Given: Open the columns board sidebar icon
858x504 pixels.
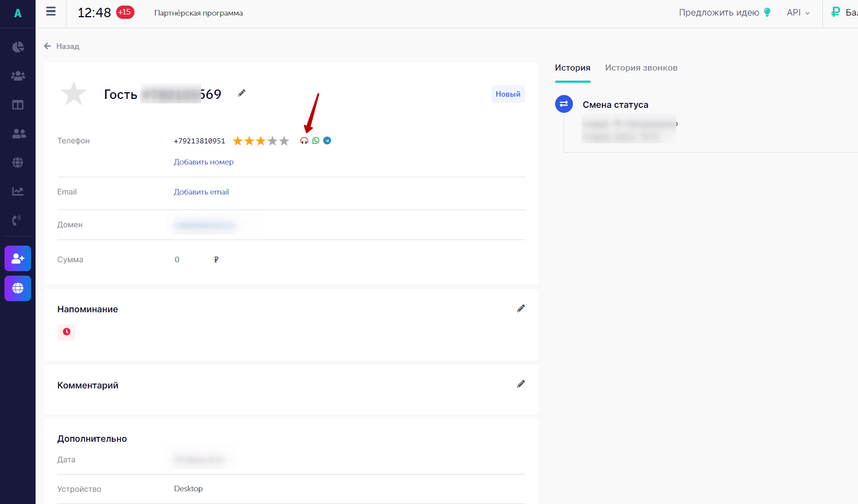Looking at the screenshot, I should coord(18,104).
